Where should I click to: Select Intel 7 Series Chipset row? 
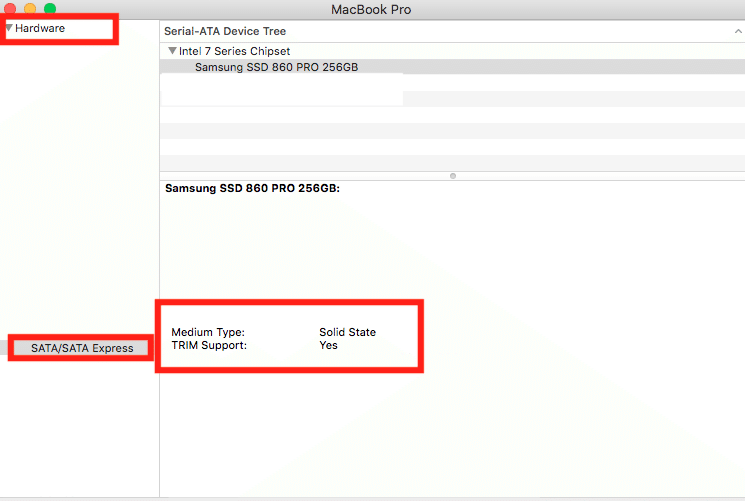tap(452, 51)
